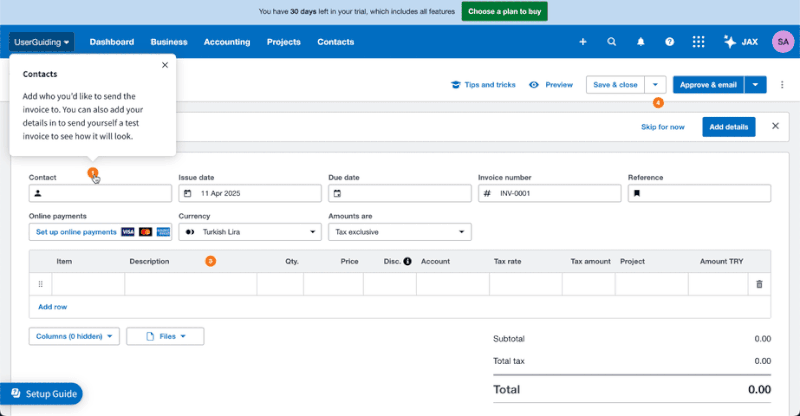Image resolution: width=800 pixels, height=416 pixels.
Task: Click the Account cell in first row
Action: click(x=453, y=284)
